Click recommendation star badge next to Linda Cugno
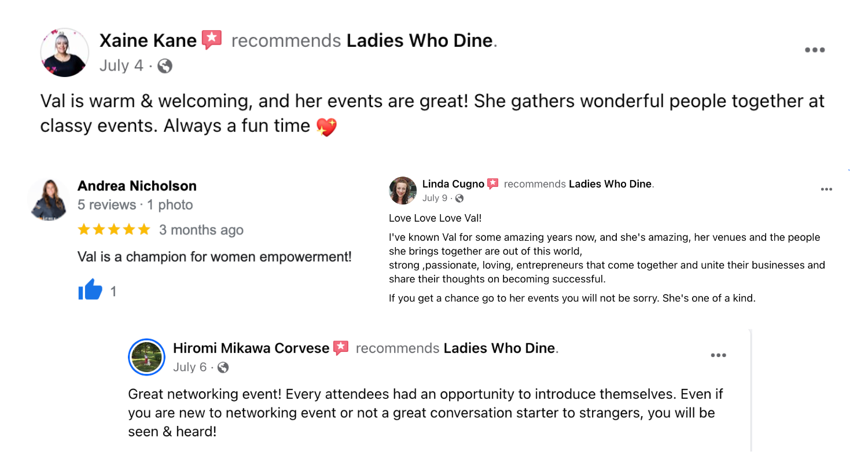Image resolution: width=868 pixels, height=463 pixels. pos(493,183)
